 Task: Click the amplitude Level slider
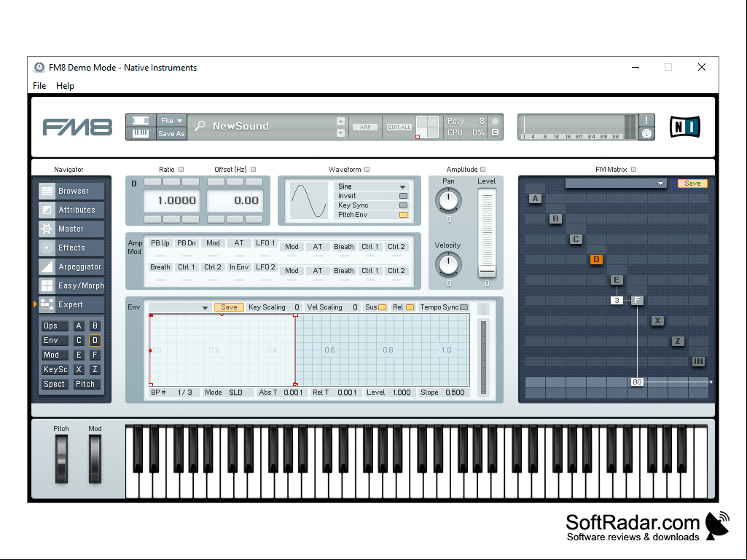point(487,232)
